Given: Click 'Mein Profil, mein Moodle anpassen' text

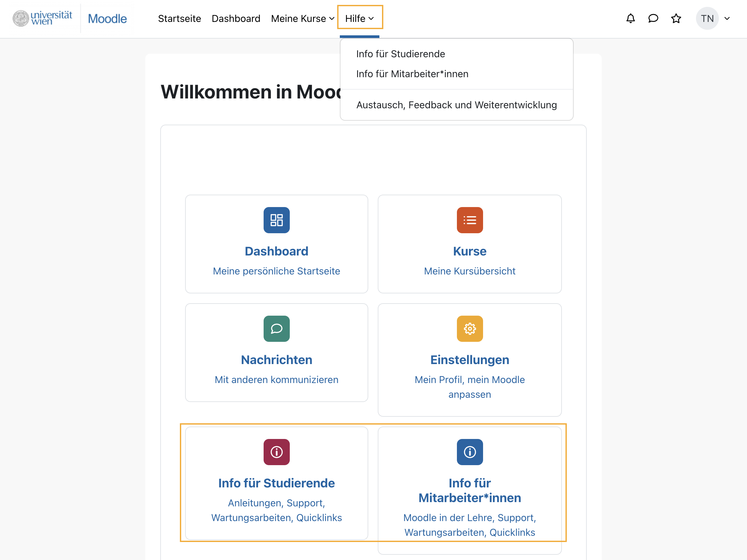Looking at the screenshot, I should tap(469, 387).
